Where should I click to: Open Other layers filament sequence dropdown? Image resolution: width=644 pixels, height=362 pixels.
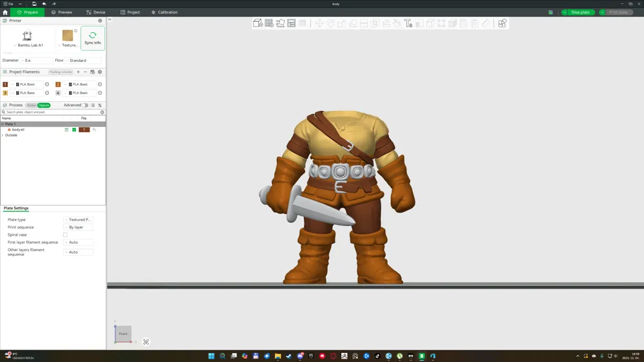tap(79, 252)
